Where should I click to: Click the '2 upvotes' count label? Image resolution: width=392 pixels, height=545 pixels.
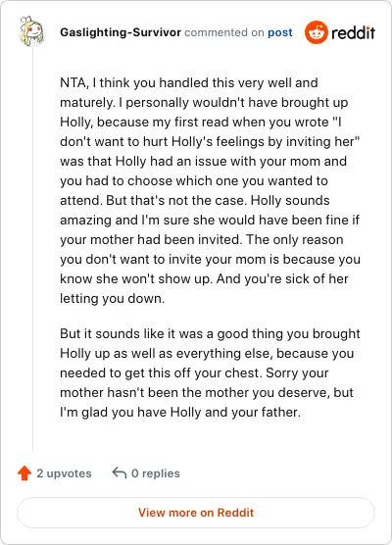[64, 473]
